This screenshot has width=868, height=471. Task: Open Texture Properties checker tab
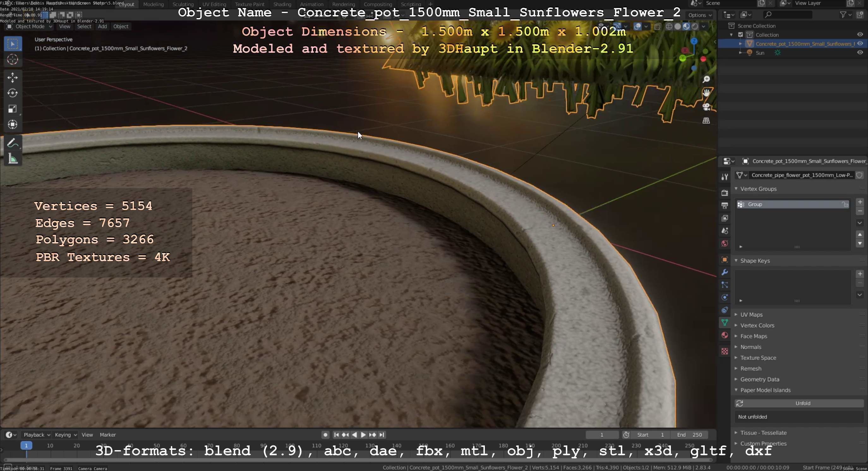pos(725,351)
